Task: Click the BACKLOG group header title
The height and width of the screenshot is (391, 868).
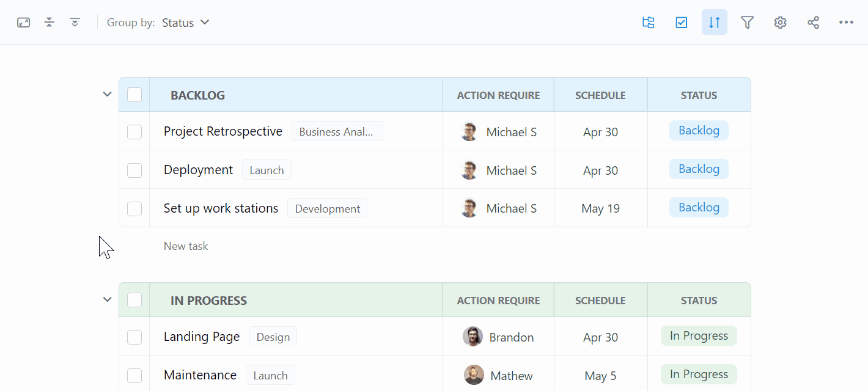Action: [x=197, y=95]
